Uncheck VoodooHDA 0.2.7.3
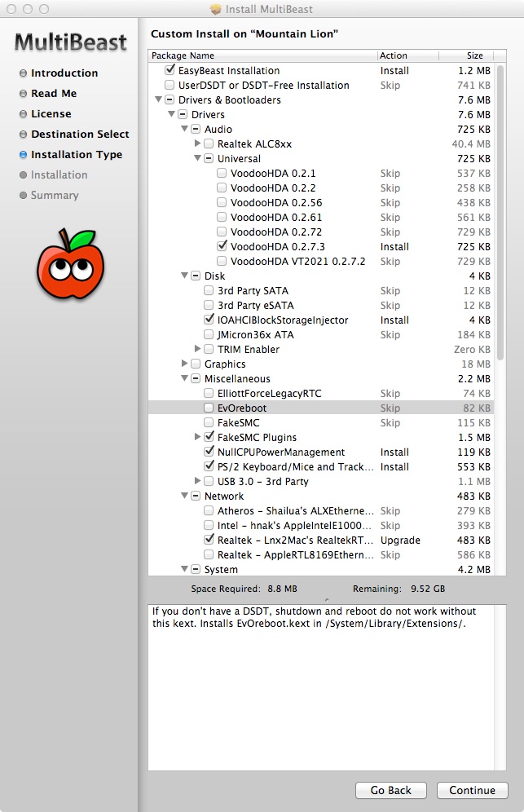Screen dimensions: 524x812 [222, 245]
